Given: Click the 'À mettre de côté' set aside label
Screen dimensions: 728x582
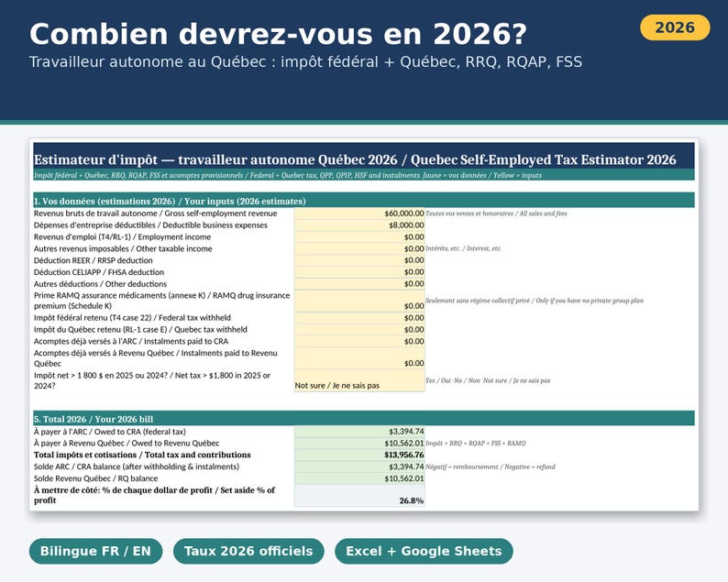Looking at the screenshot, I should coord(154,495).
